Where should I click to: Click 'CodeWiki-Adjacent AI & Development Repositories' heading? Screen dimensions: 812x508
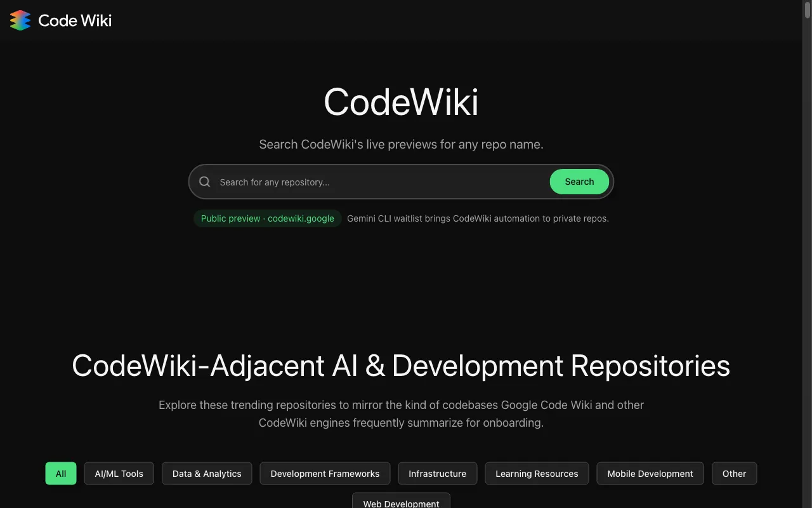(x=401, y=366)
